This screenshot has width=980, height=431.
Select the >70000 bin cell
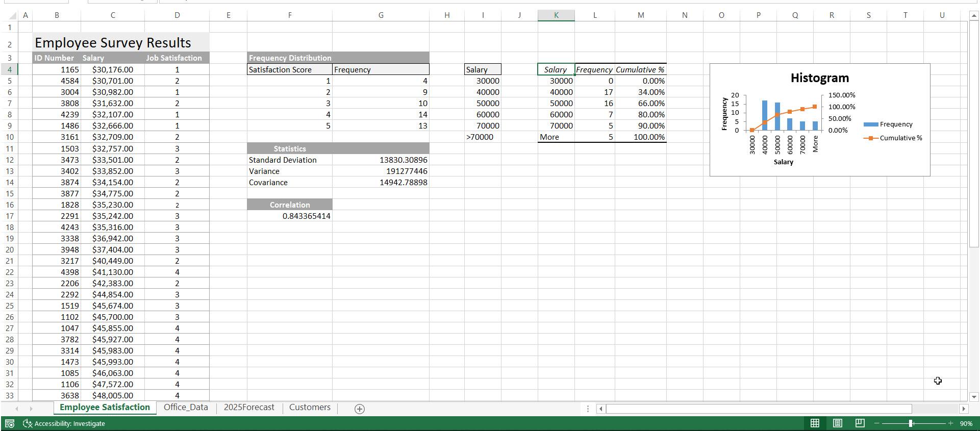[483, 137]
